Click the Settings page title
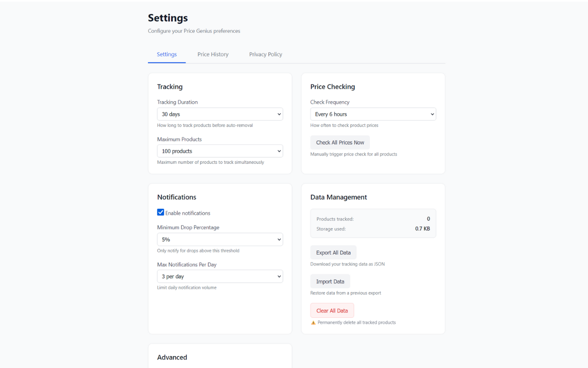The image size is (588, 368). coord(168,18)
